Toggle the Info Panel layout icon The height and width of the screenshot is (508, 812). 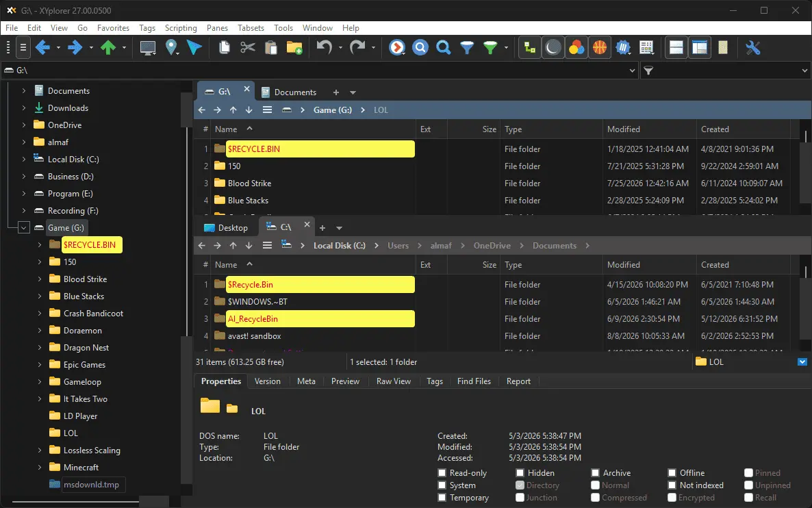[x=700, y=48]
